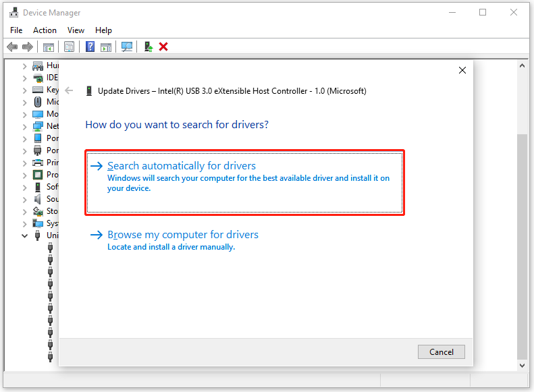Click the Cancel button

[x=441, y=352]
